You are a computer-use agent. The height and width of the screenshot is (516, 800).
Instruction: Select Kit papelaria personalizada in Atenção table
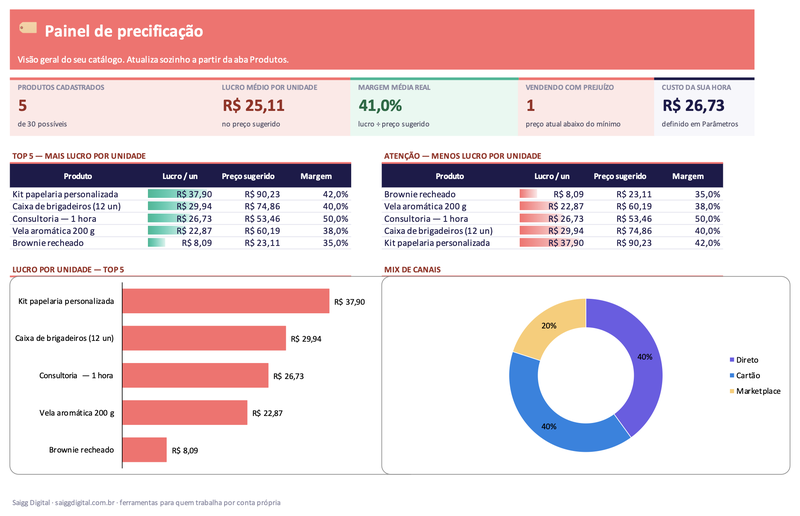click(437, 243)
